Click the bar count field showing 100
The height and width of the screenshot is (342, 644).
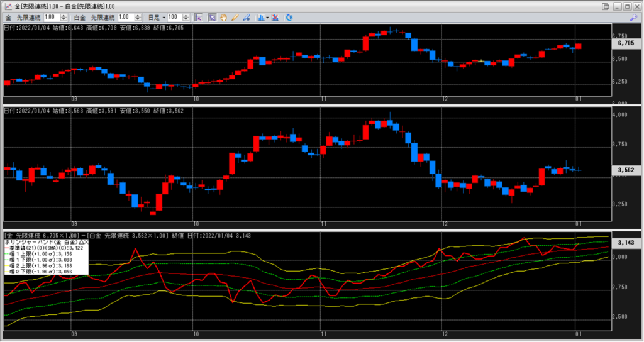[174, 17]
